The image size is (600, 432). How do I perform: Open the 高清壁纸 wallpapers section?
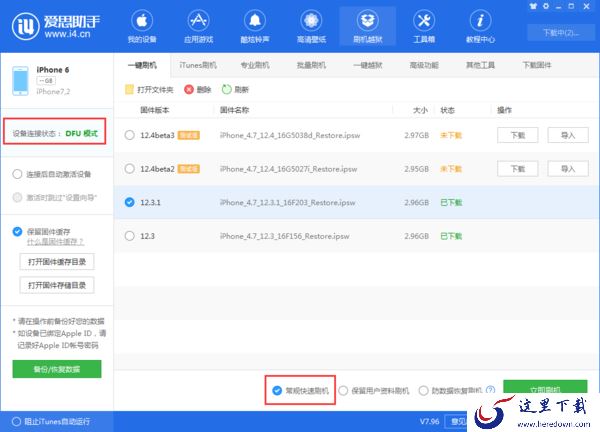[311, 26]
